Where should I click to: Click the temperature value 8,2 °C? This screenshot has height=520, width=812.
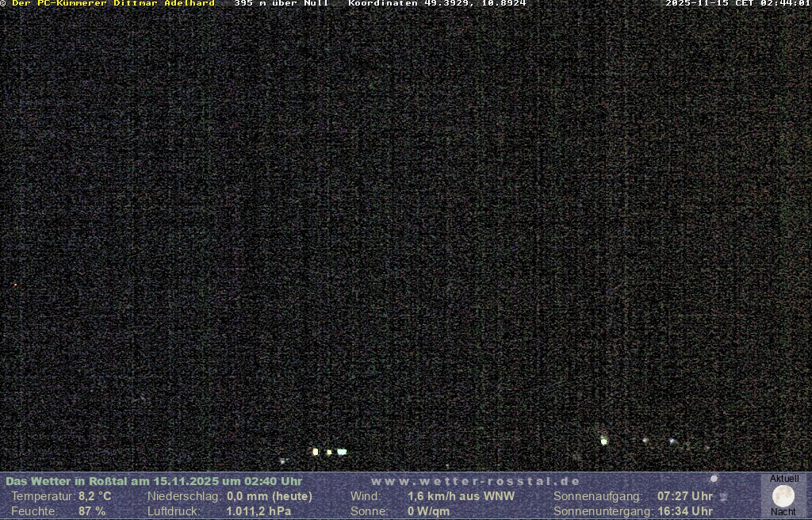point(95,496)
